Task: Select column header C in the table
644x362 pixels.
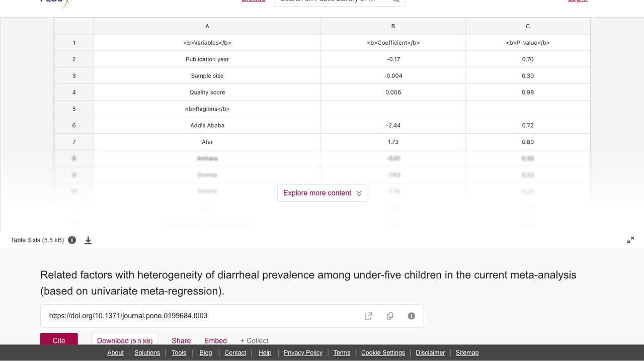Action: (528, 26)
